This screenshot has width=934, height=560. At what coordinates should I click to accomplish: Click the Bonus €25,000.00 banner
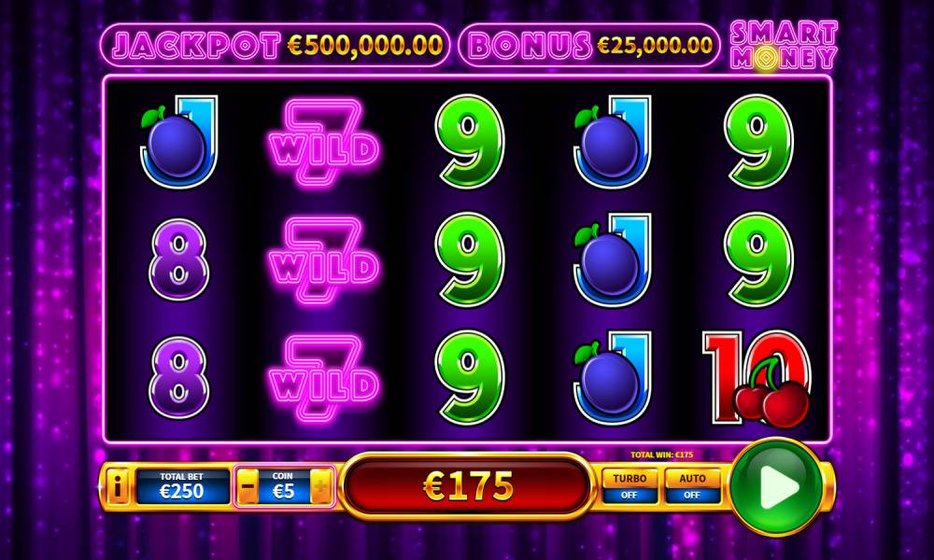coord(589,45)
